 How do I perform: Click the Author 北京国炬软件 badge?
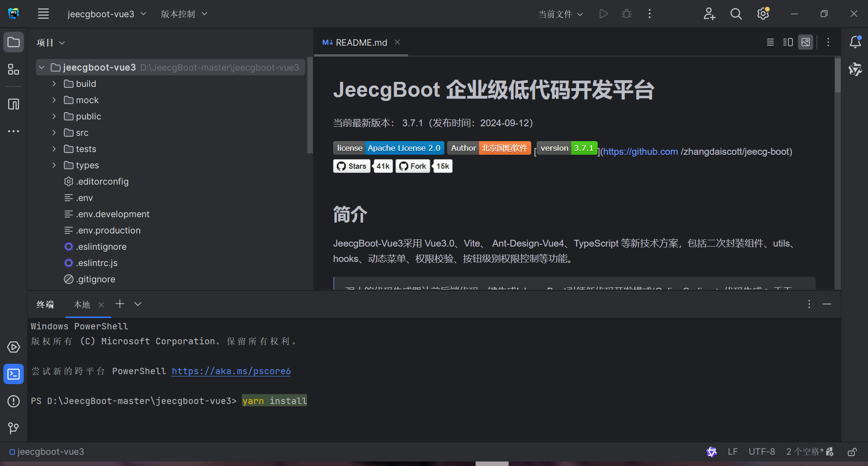click(x=489, y=148)
